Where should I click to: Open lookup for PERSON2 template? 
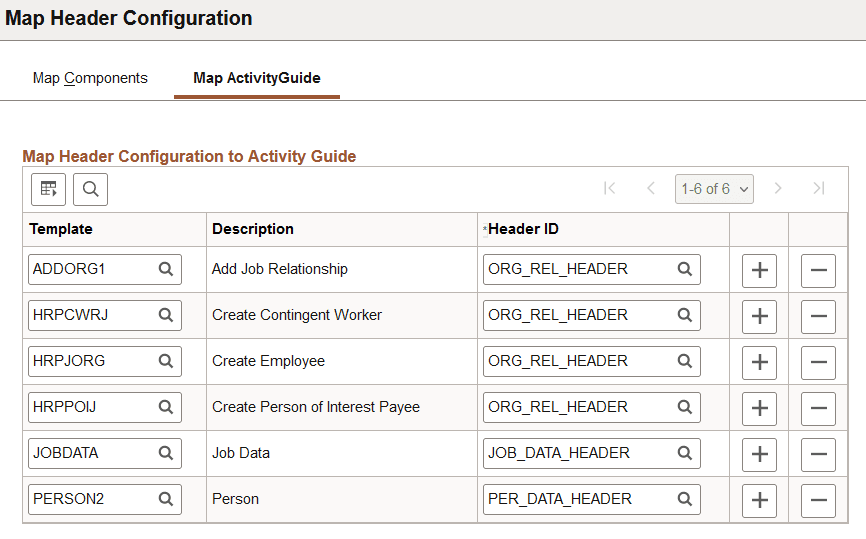pos(166,499)
